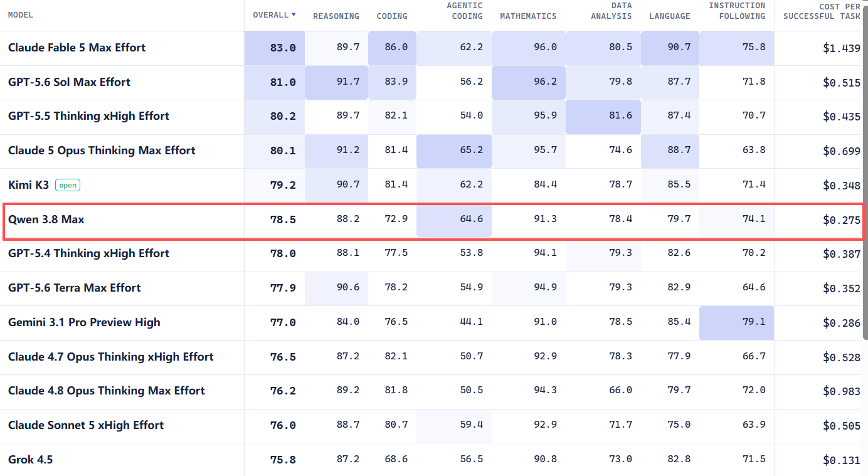Select GPT-5.4 Thinking xHigh Effort model name
This screenshot has height=476, width=868.
click(x=88, y=253)
